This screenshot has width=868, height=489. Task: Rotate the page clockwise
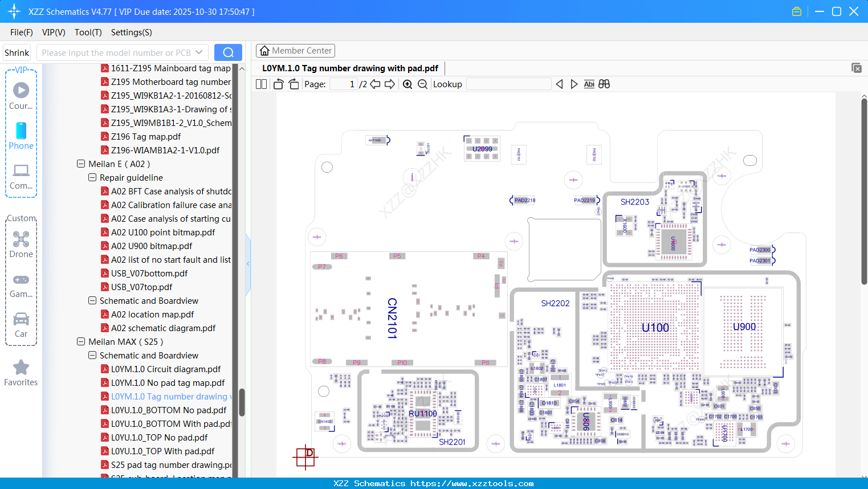(293, 84)
